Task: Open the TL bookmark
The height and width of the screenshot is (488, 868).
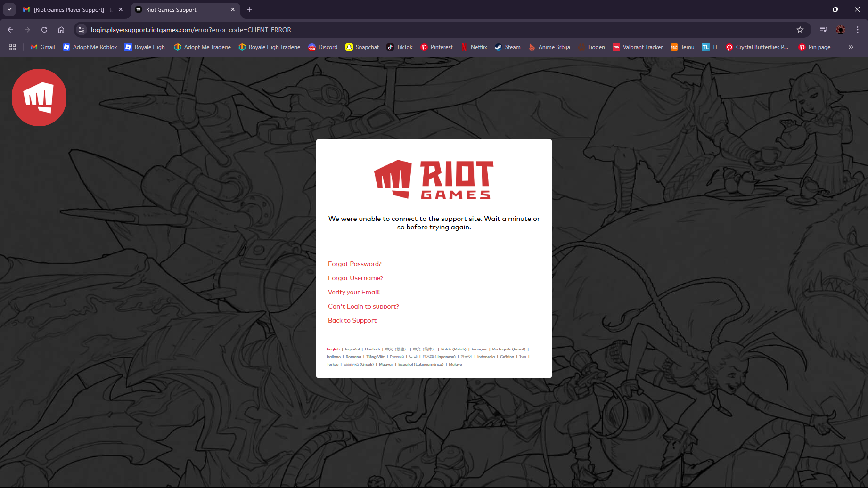Action: (710, 47)
